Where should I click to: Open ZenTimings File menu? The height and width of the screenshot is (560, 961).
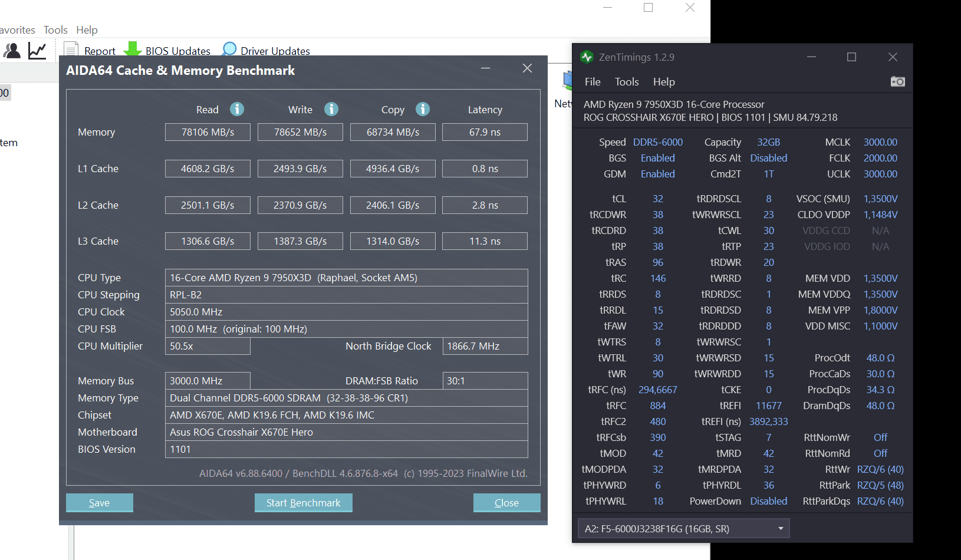pos(593,82)
